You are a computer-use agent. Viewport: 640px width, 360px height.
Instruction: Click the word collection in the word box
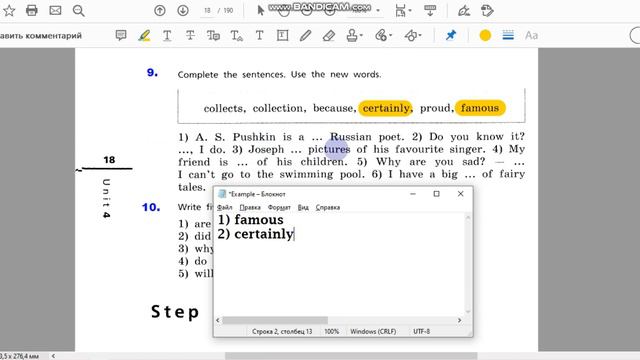279,108
